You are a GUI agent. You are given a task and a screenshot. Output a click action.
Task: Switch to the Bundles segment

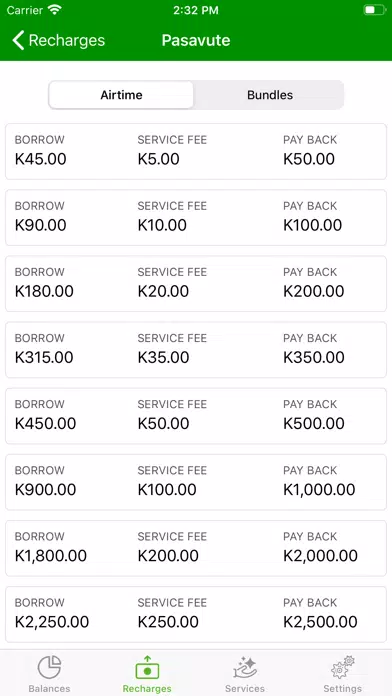(x=269, y=95)
